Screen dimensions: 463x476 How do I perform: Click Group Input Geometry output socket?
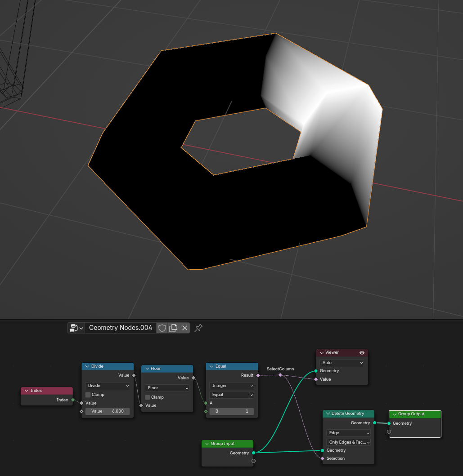coord(254,453)
